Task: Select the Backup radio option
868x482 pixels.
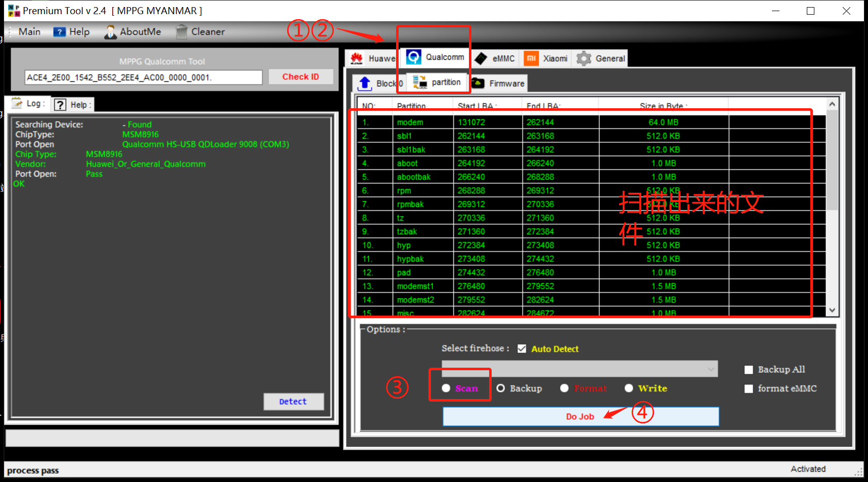Action: click(x=501, y=388)
